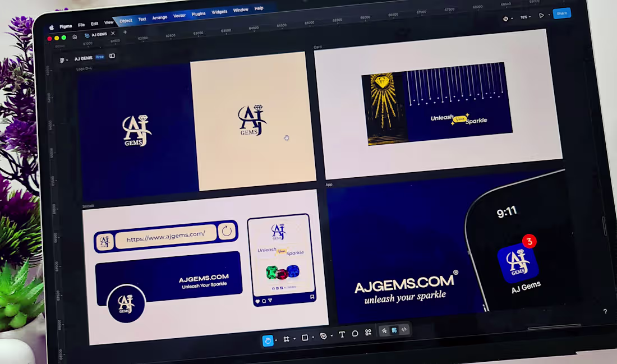The height and width of the screenshot is (364, 617).
Task: Click the AJ GEMS file name in the left panel
Action: 84,58
